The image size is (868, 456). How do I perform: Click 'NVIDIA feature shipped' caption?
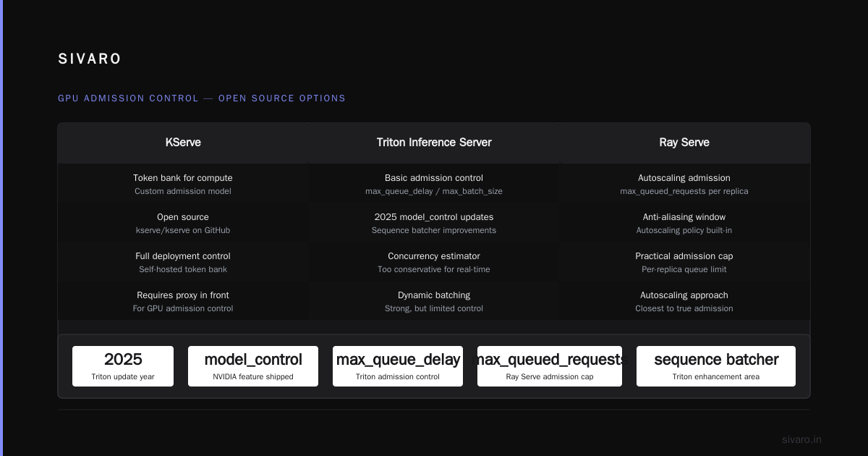coord(253,377)
